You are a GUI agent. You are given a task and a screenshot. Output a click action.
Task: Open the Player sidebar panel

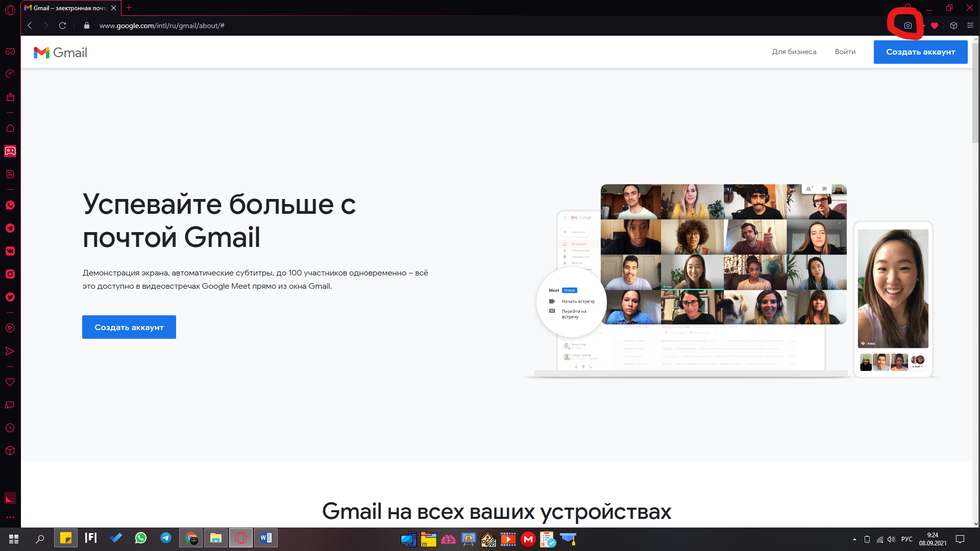tap(10, 328)
